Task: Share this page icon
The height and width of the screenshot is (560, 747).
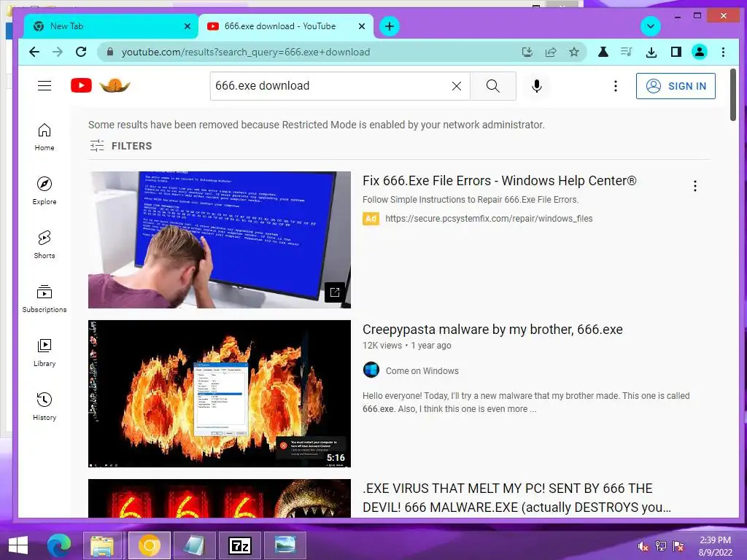Action: [x=551, y=52]
